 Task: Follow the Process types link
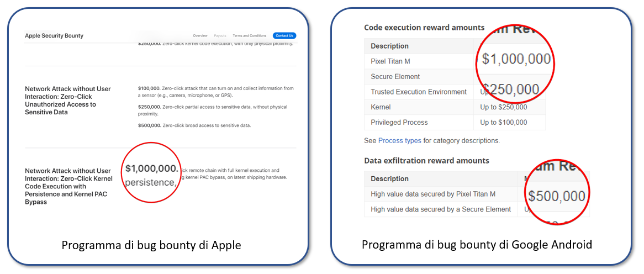(399, 141)
